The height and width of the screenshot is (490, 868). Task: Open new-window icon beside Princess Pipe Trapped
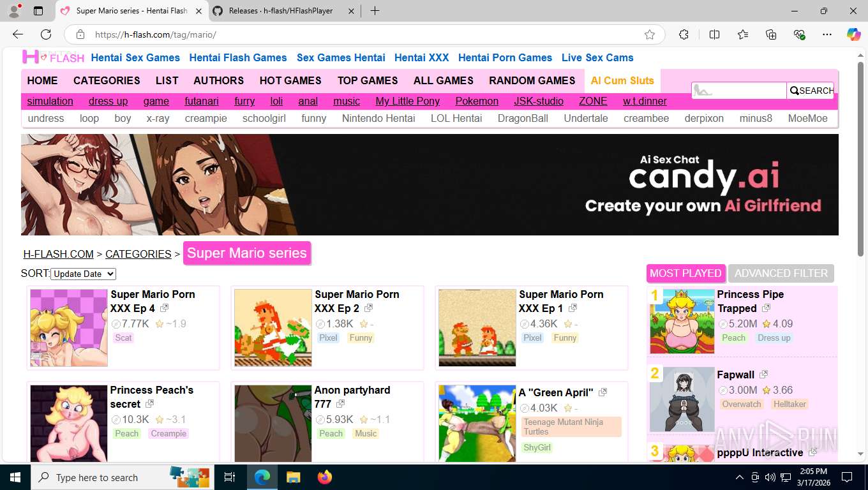[x=766, y=308]
